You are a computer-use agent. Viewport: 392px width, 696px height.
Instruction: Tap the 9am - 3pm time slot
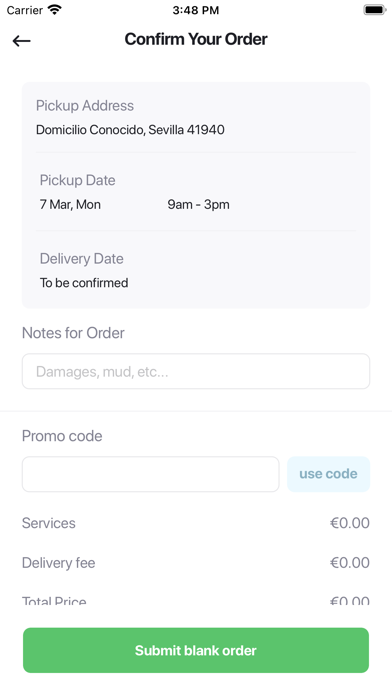(x=198, y=205)
